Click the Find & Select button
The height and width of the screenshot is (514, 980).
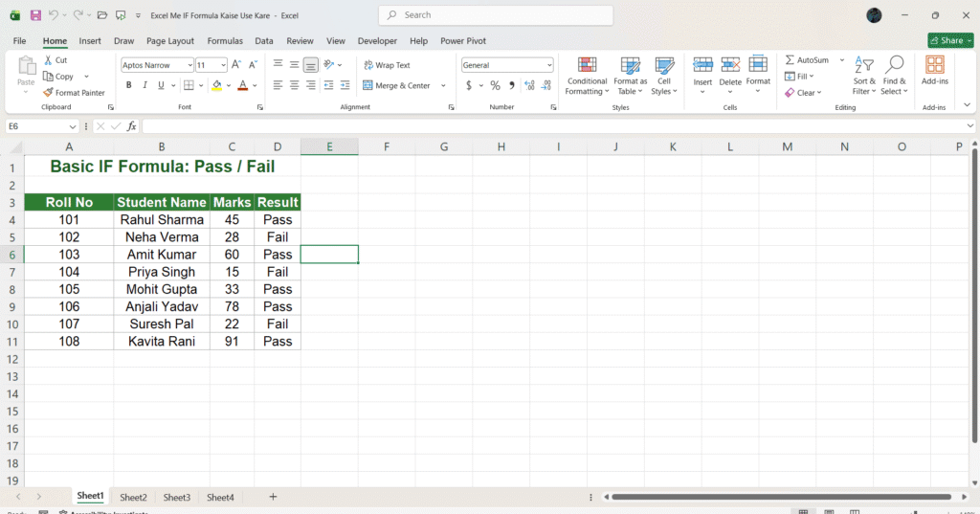[895, 76]
